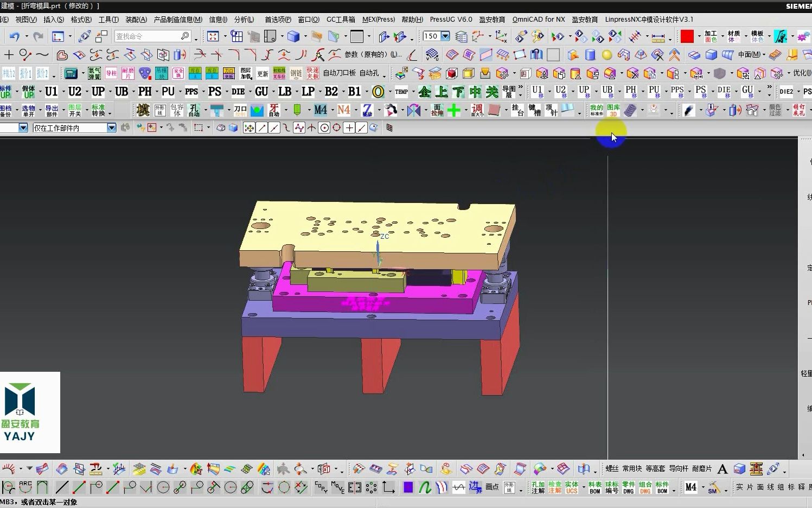Screen dimensions: 812x508
Task: Click the 孔加注解 hole annotation icon
Action: click(538, 487)
